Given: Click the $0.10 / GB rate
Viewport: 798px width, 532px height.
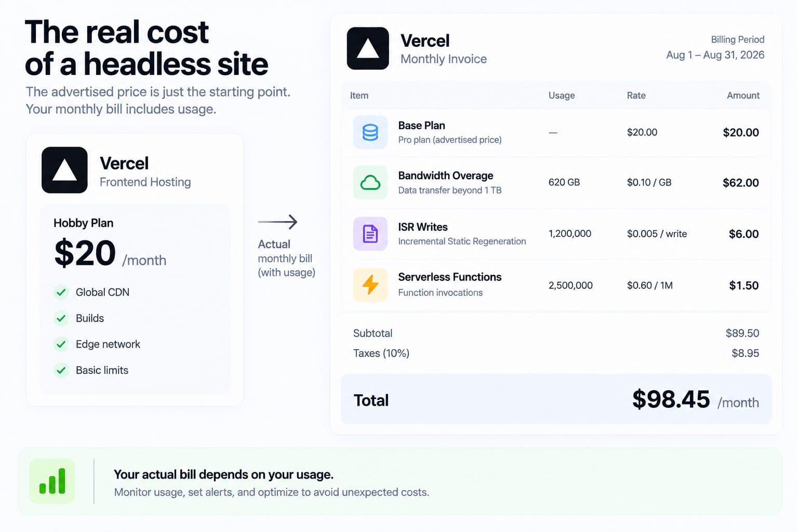Looking at the screenshot, I should tap(649, 182).
